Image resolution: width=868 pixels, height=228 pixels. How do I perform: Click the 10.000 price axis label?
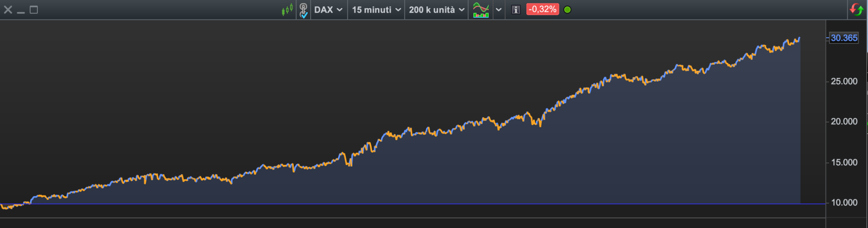tap(844, 203)
